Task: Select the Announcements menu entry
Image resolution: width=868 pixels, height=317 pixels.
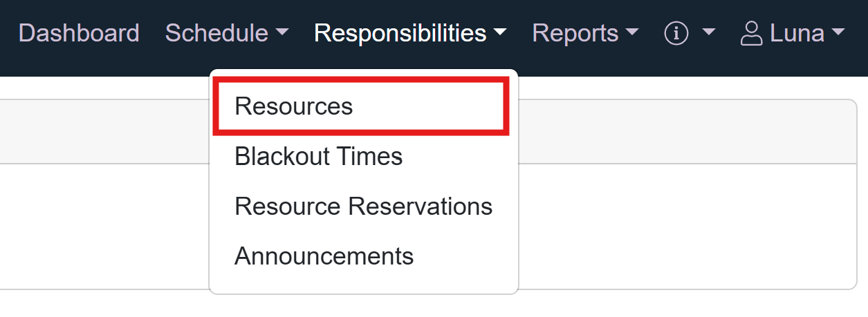Action: pyautogui.click(x=324, y=256)
